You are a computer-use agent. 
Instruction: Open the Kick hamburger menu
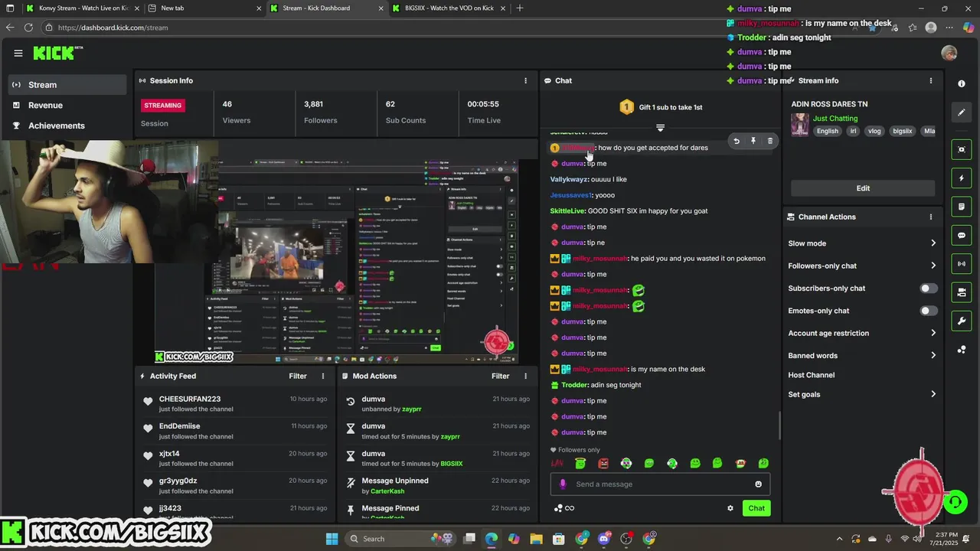tap(18, 53)
